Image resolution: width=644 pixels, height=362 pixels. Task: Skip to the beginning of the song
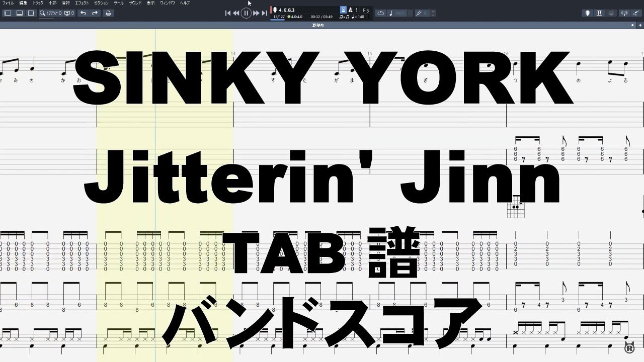click(x=227, y=13)
